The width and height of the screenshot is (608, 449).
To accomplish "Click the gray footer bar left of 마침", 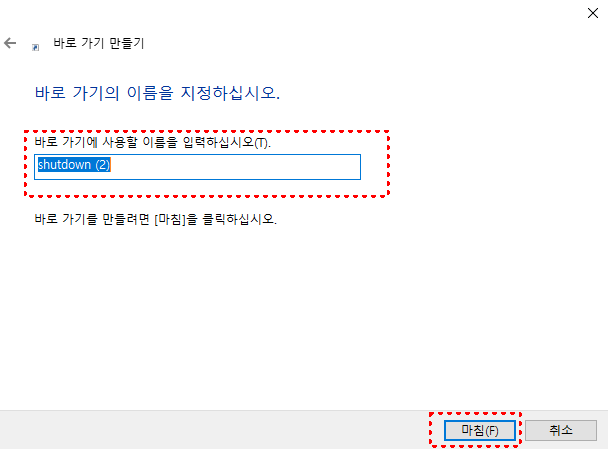I will click(x=213, y=430).
